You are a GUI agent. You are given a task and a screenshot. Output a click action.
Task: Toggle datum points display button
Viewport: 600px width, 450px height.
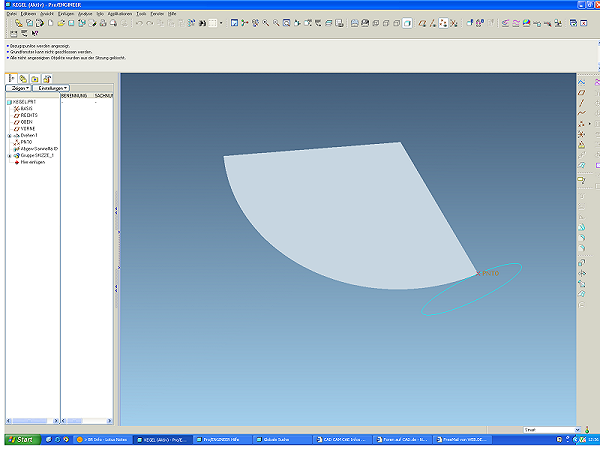[443, 23]
